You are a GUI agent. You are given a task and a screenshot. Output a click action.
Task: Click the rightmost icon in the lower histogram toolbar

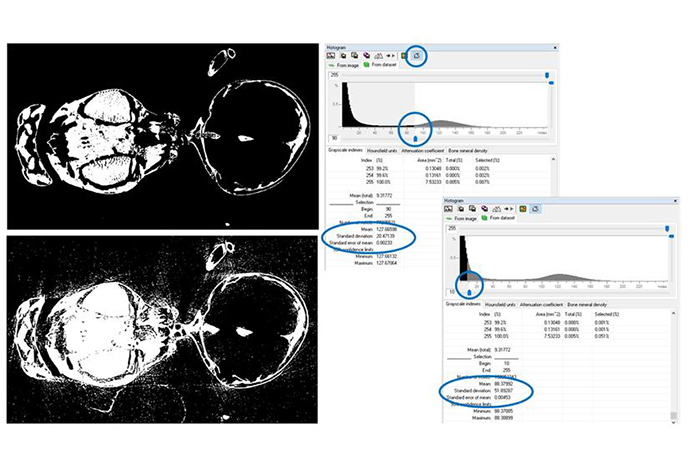[x=535, y=209]
